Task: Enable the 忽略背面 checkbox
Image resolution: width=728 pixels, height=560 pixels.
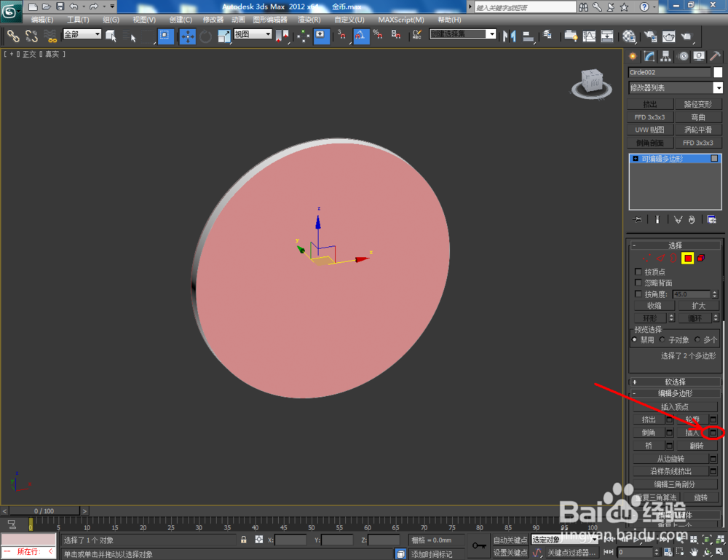Action: click(x=638, y=283)
